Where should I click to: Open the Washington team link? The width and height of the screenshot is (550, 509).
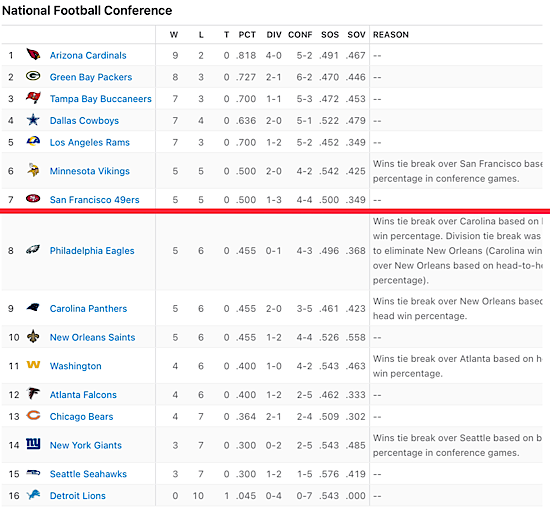[75, 366]
